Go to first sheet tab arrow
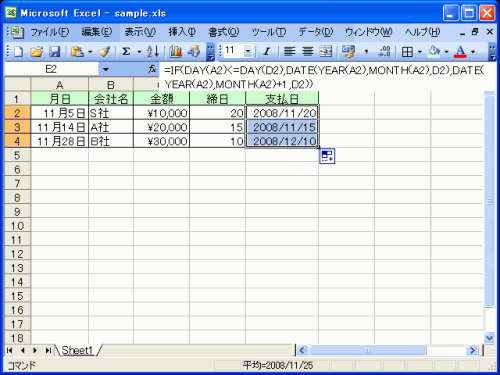 [x=9, y=350]
